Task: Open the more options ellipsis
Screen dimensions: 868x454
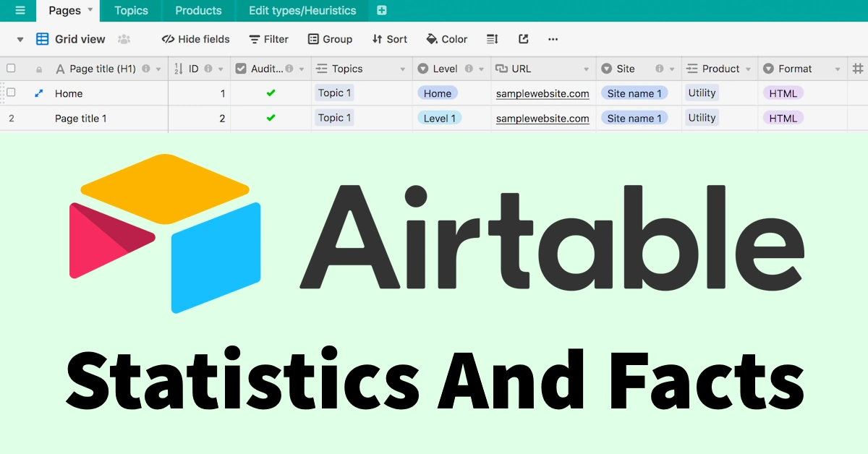Action: [553, 39]
